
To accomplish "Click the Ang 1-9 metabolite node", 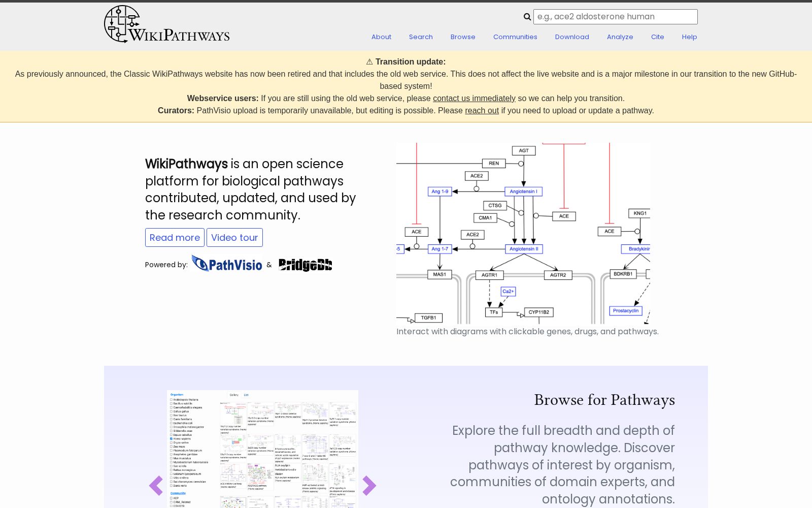I will tap(440, 192).
